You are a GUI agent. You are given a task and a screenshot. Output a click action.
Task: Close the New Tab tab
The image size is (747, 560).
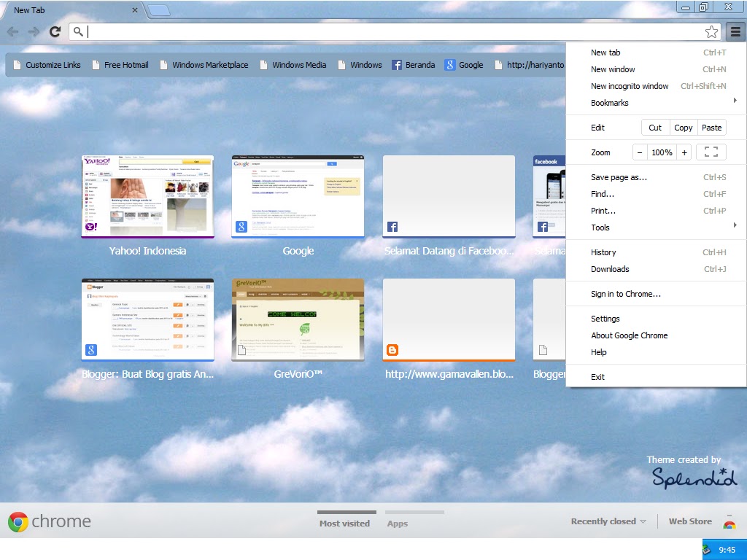pos(135,10)
